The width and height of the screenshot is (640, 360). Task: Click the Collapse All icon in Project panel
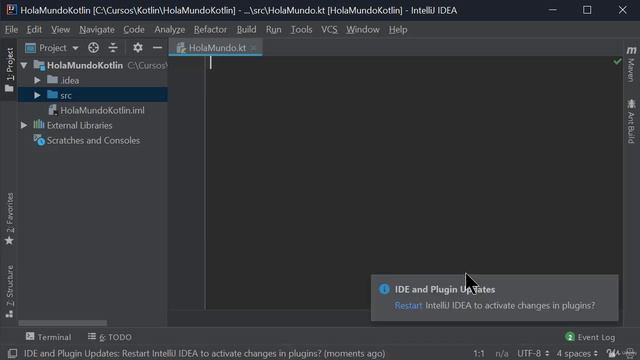(x=113, y=48)
